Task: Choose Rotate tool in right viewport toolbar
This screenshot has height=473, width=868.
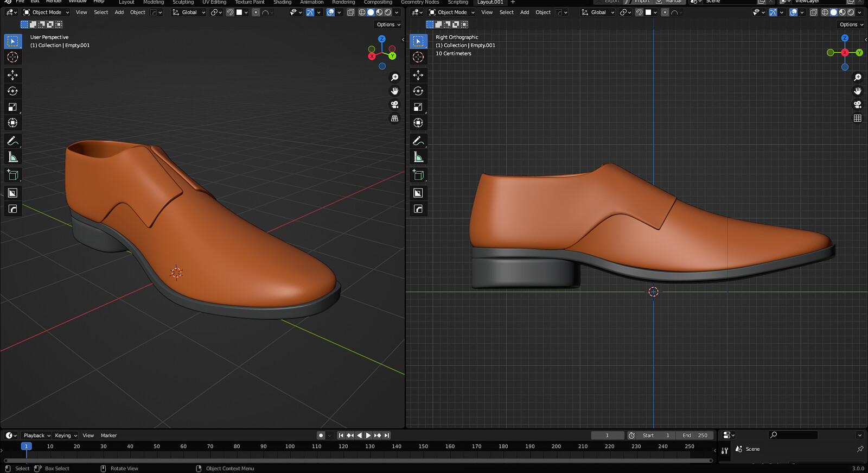Action: [x=418, y=91]
